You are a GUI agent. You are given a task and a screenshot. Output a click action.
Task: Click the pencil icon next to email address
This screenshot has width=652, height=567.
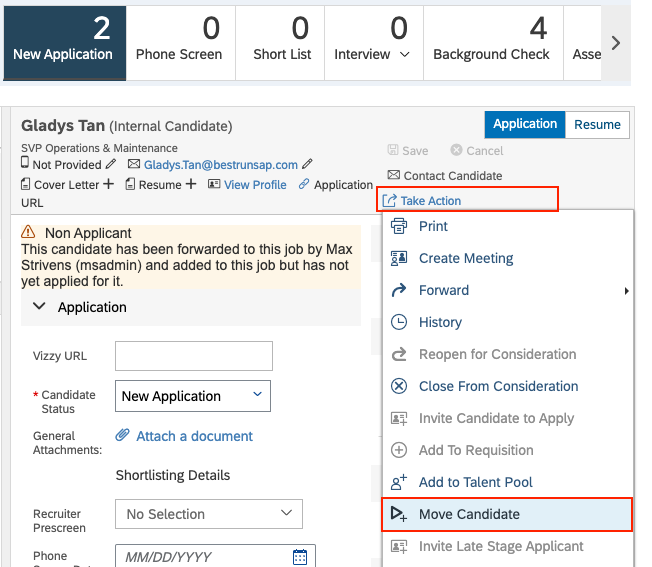[x=307, y=164]
